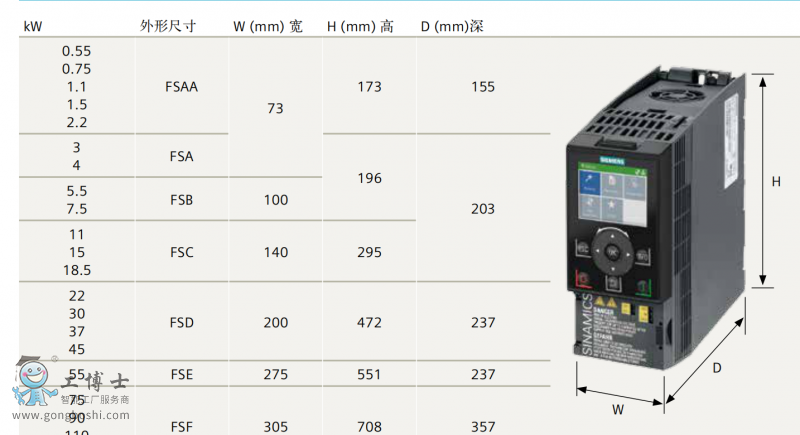Click the H (mm) 高 column header
The height and width of the screenshot is (435, 800).
pyautogui.click(x=360, y=26)
